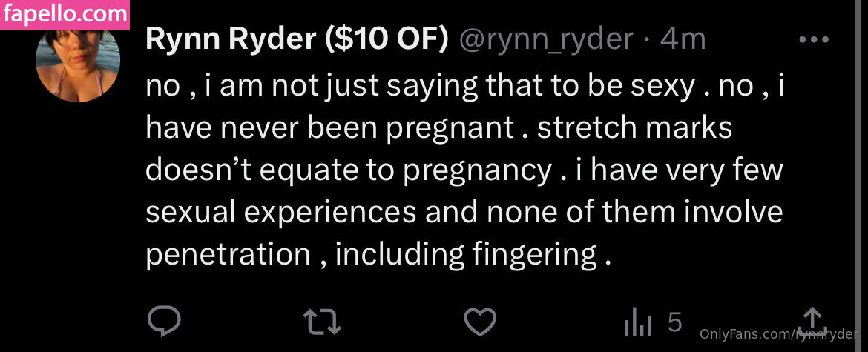Like the tweet with the heart icon

click(479, 321)
